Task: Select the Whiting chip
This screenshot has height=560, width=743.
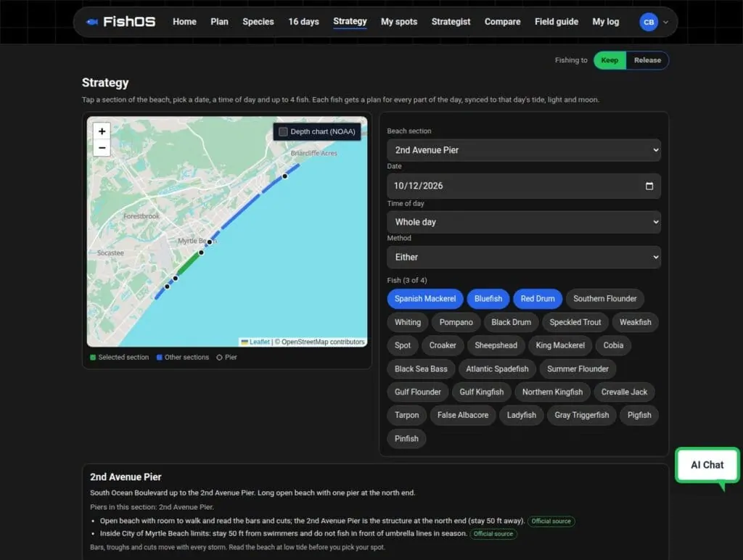Action: [x=408, y=322]
